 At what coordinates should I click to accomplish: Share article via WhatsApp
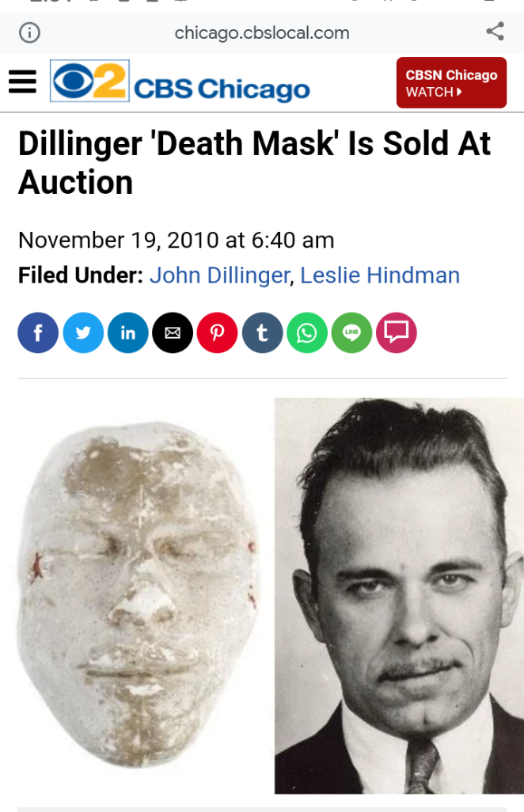coord(306,332)
